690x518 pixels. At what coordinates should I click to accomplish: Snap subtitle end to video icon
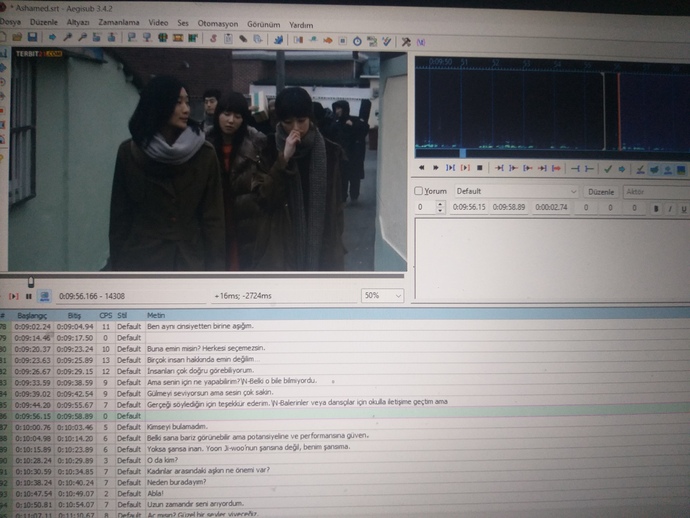pos(147,38)
